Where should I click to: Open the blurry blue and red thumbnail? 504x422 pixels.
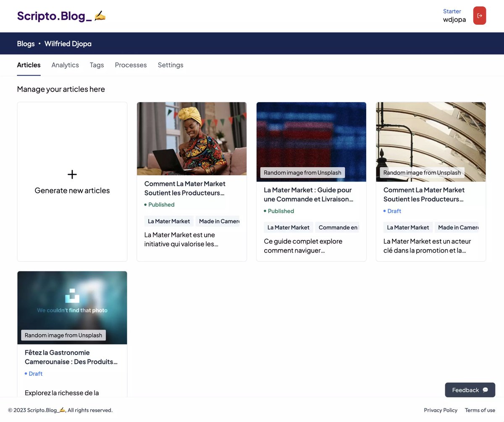coord(311,142)
